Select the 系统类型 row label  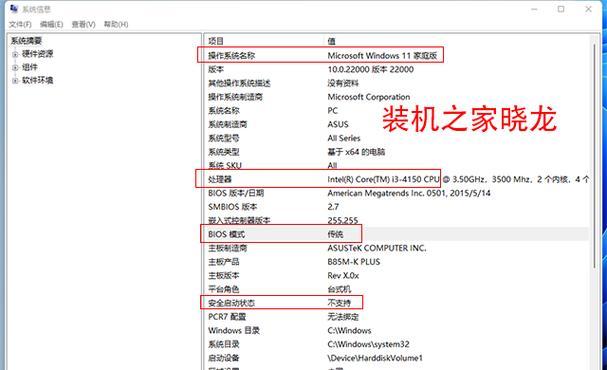pos(224,152)
